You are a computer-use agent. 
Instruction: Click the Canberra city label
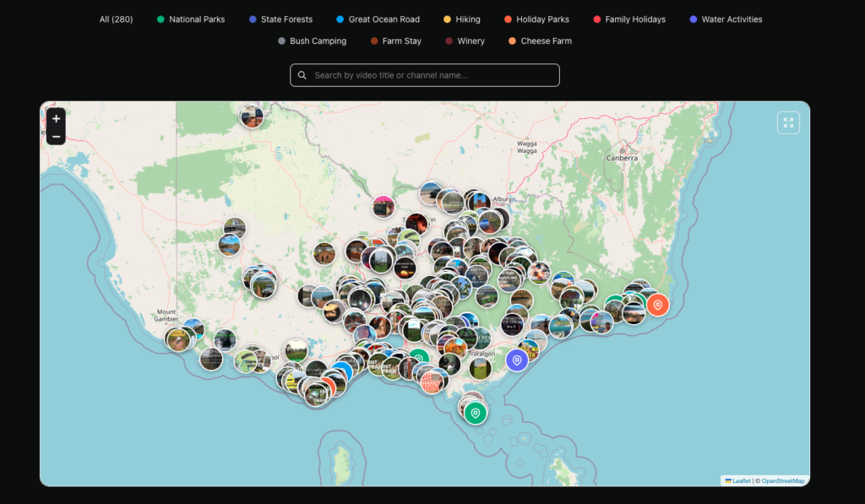[622, 158]
